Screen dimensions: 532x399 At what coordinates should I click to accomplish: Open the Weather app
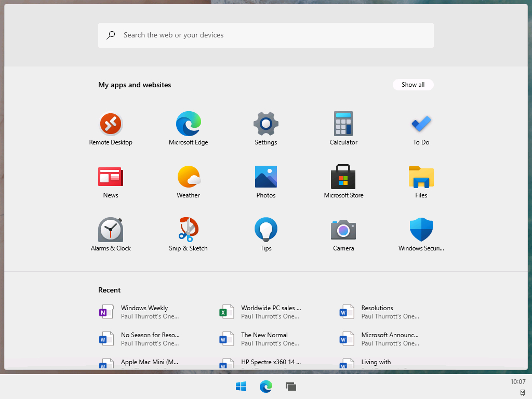[188, 181]
